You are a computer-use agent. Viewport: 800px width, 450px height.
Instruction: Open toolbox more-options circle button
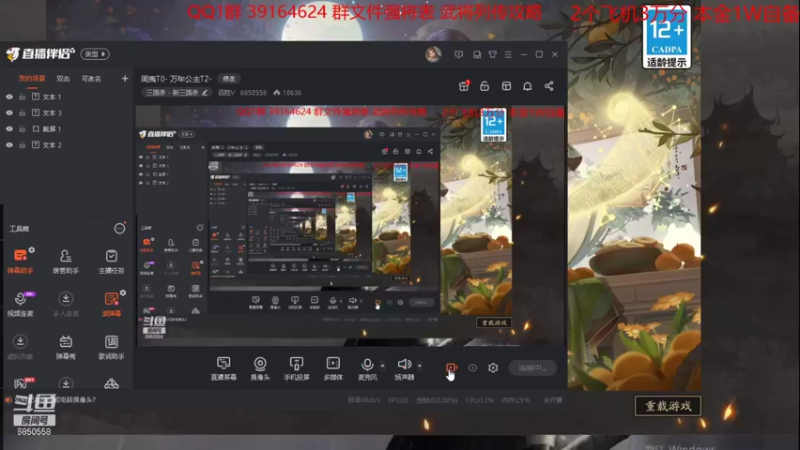(x=119, y=228)
